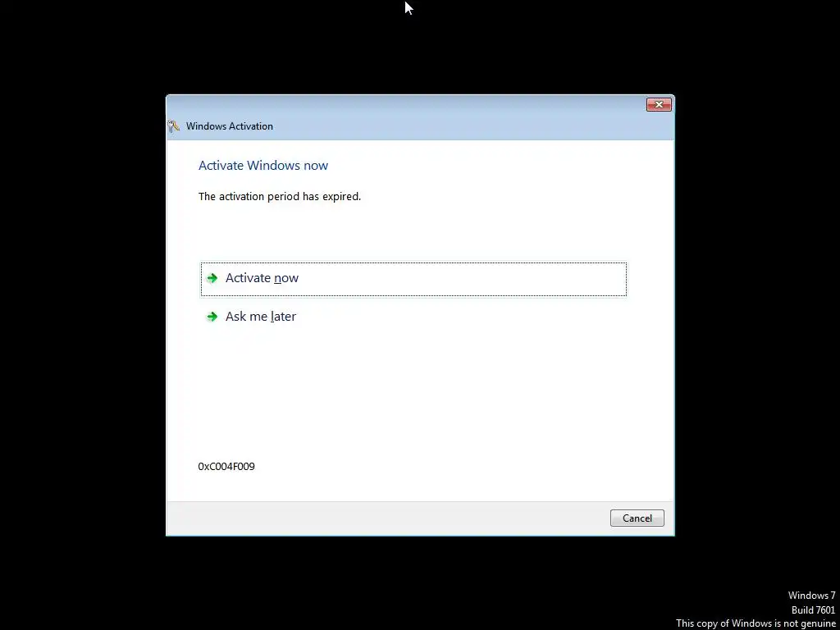840x630 pixels.
Task: Click the error code 0xC004F009
Action: tap(226, 467)
